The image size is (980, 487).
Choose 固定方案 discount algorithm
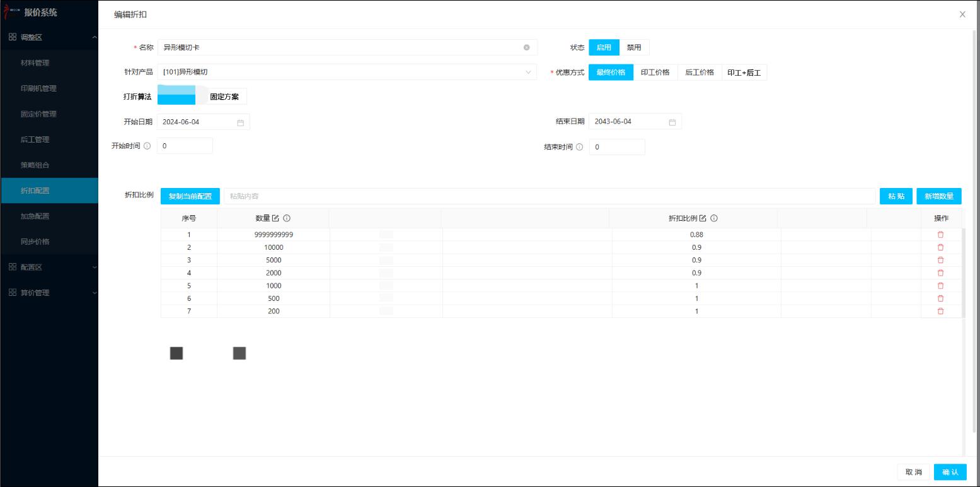(x=224, y=97)
